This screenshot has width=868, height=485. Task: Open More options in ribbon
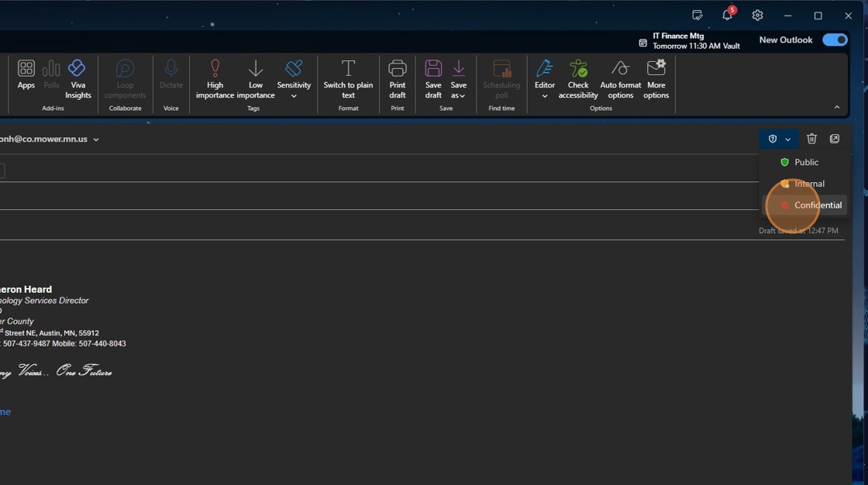pos(656,80)
